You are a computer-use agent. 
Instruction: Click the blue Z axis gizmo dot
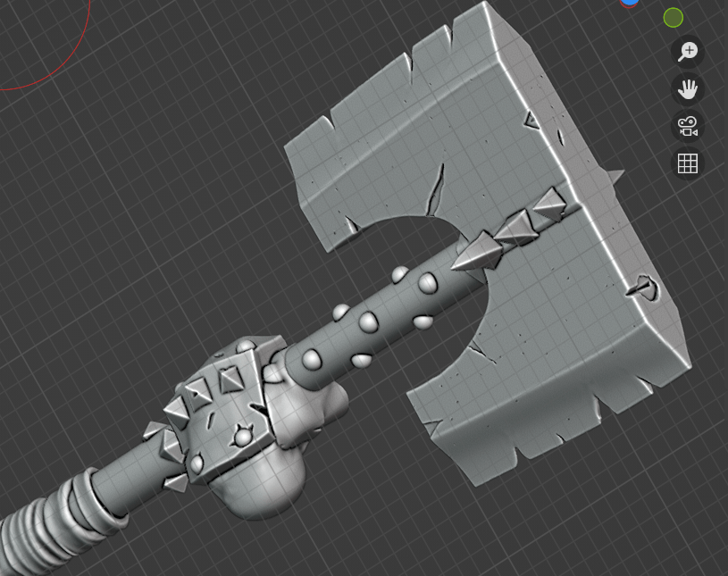[630, 3]
